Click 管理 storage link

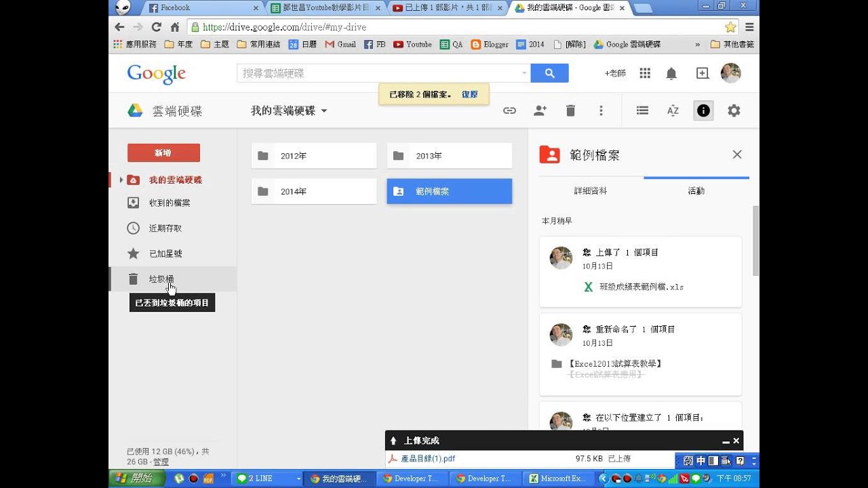point(161,462)
